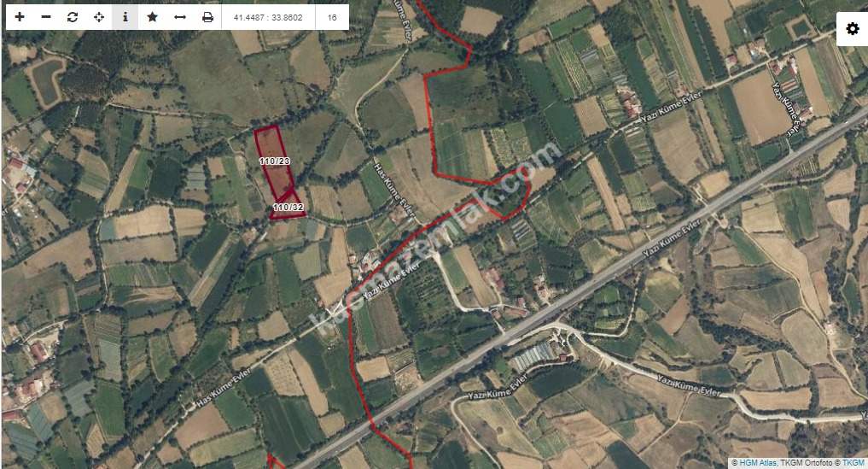Click the kusmazemlak.com watermark text
This screenshot has width=868, height=469.
pos(434,238)
